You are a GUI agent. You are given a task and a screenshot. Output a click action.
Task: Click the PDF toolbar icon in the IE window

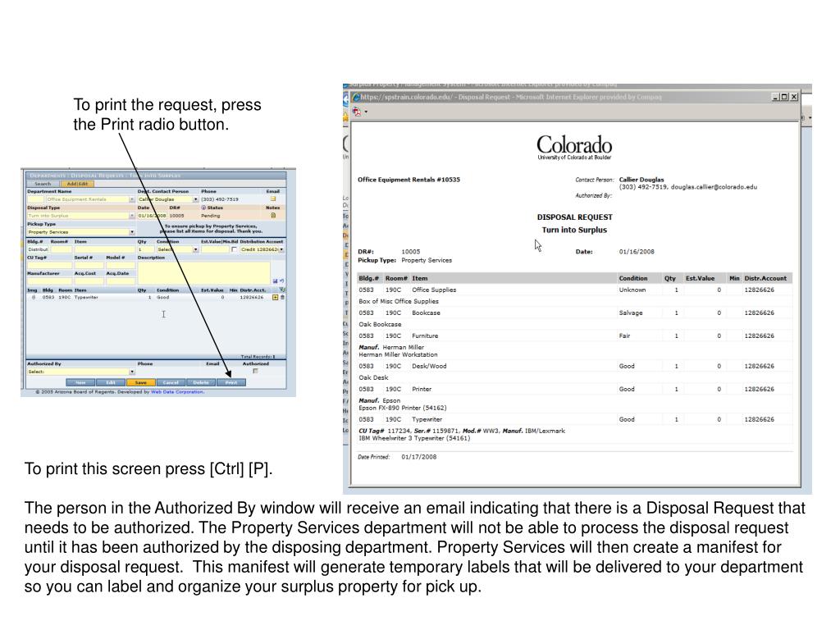coord(357,112)
